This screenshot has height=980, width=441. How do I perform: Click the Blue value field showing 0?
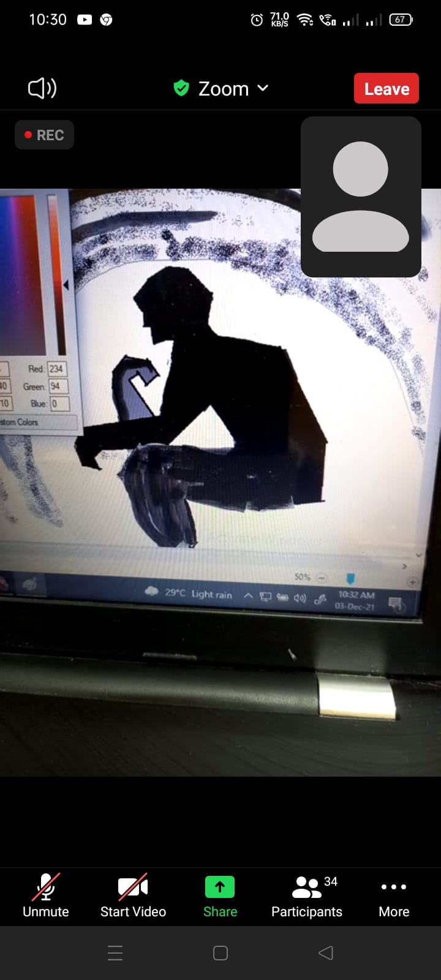59,404
